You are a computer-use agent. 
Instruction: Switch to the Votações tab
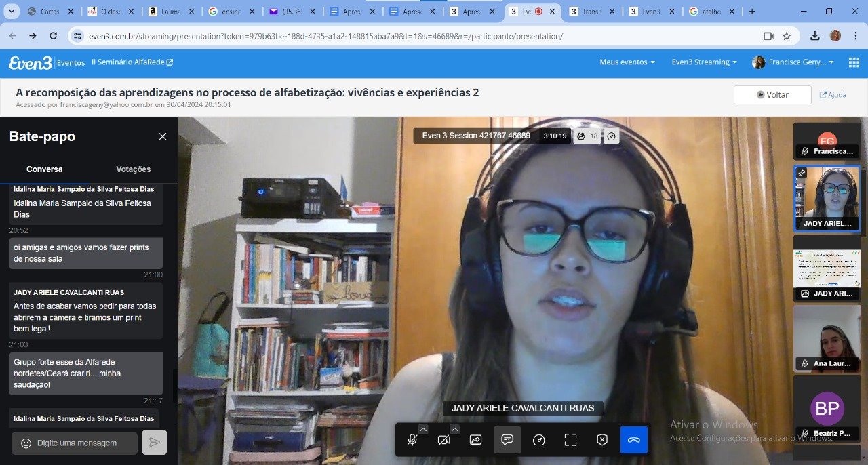pos(134,169)
